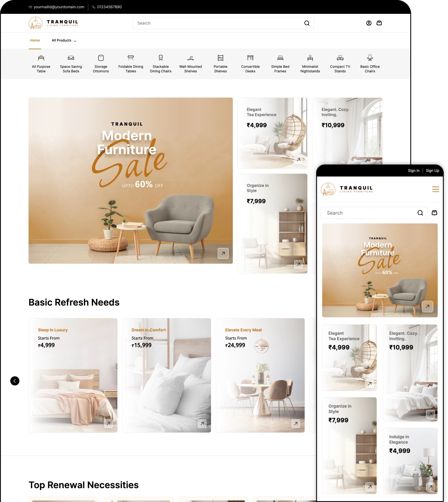Select the Basic Office Chairs icon
Image resolution: width=448 pixels, height=502 pixels.
tap(370, 58)
